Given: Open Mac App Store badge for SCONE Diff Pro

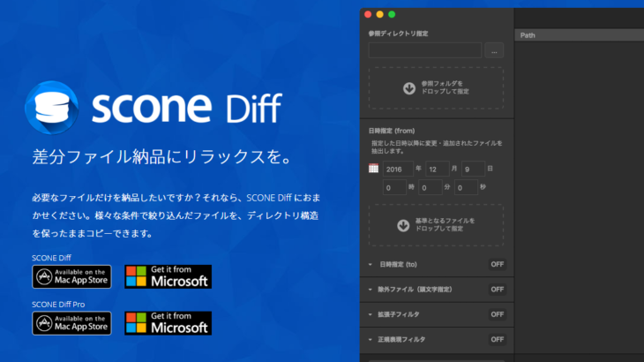Looking at the screenshot, I should (x=72, y=322).
